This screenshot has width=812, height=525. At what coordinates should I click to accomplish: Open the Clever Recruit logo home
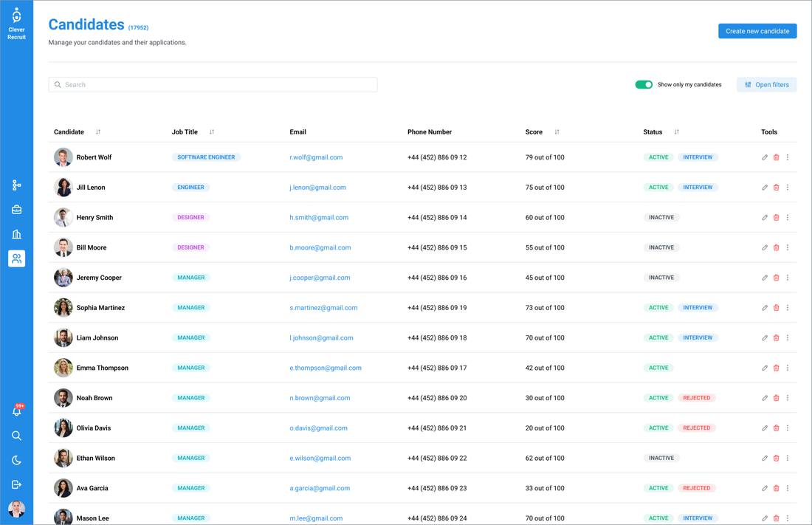coord(16,24)
